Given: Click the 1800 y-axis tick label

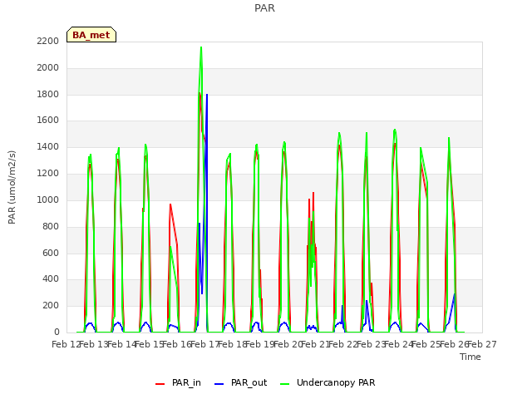Looking at the screenshot, I should point(48,94).
